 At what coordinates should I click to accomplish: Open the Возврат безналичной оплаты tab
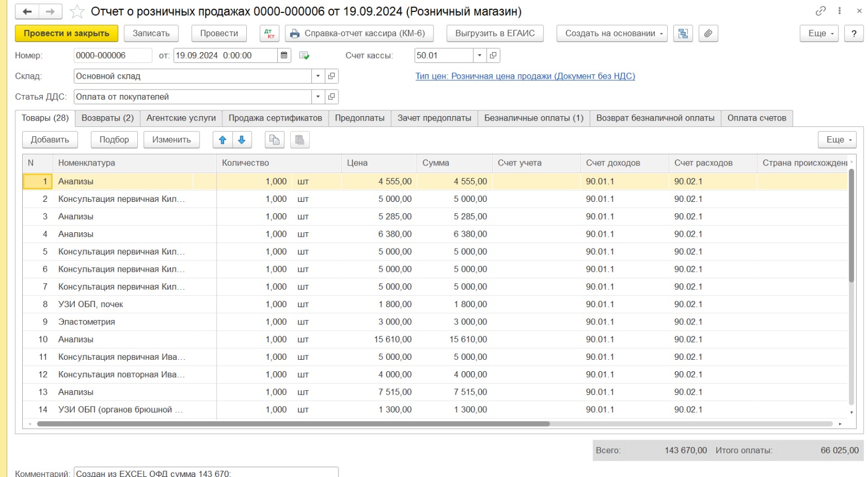pos(655,118)
